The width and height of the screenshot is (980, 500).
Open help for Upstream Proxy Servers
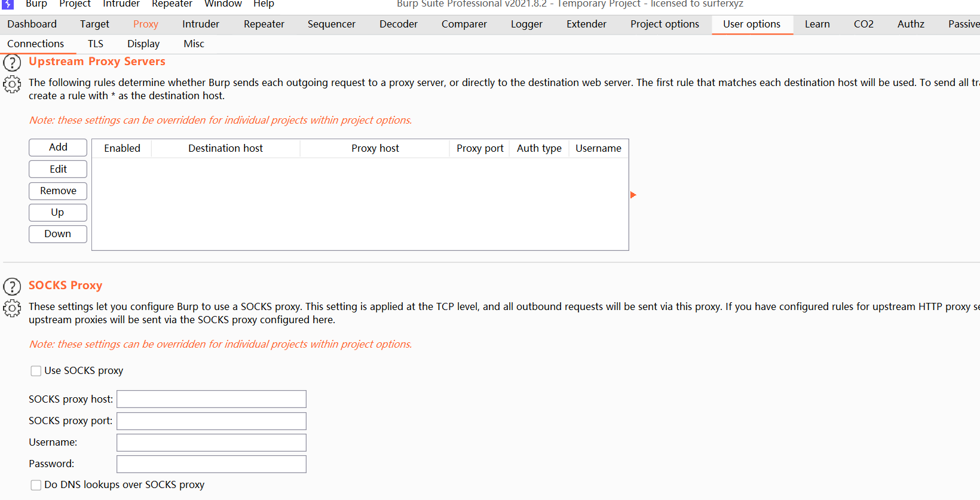tap(12, 63)
